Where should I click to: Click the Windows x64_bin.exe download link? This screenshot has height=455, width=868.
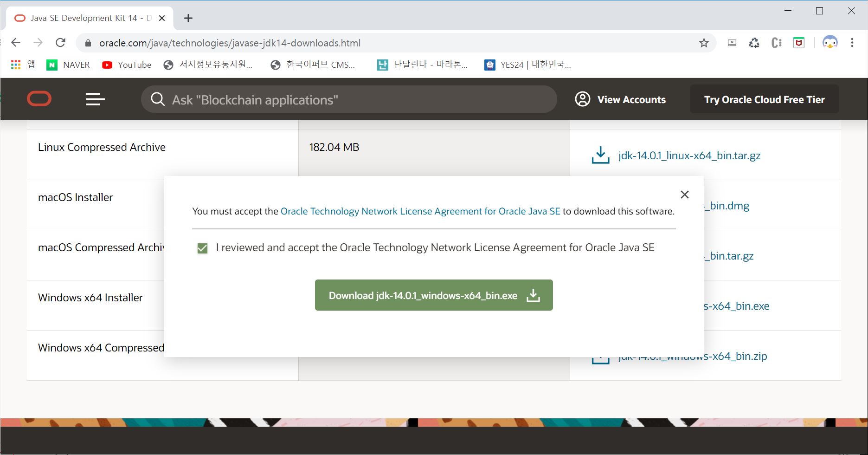tap(737, 306)
